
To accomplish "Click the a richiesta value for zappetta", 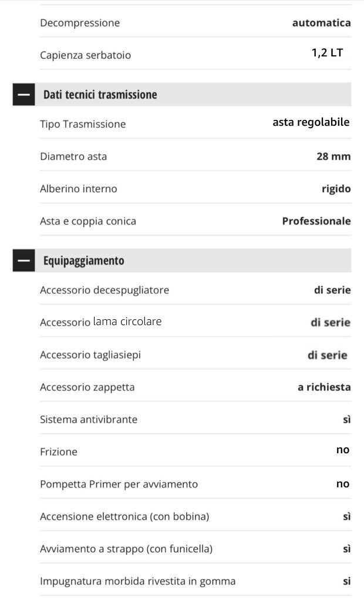I will (324, 387).
